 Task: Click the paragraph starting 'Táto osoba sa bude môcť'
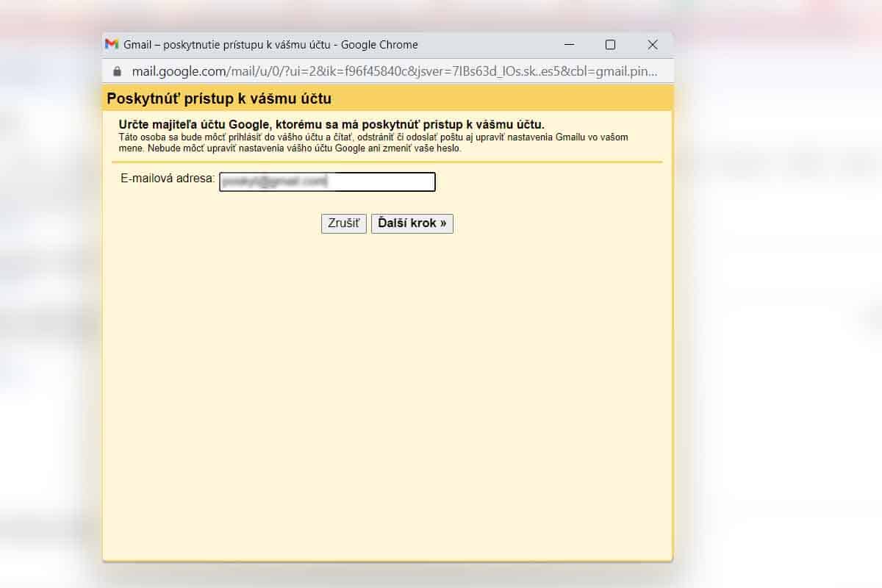pos(373,143)
